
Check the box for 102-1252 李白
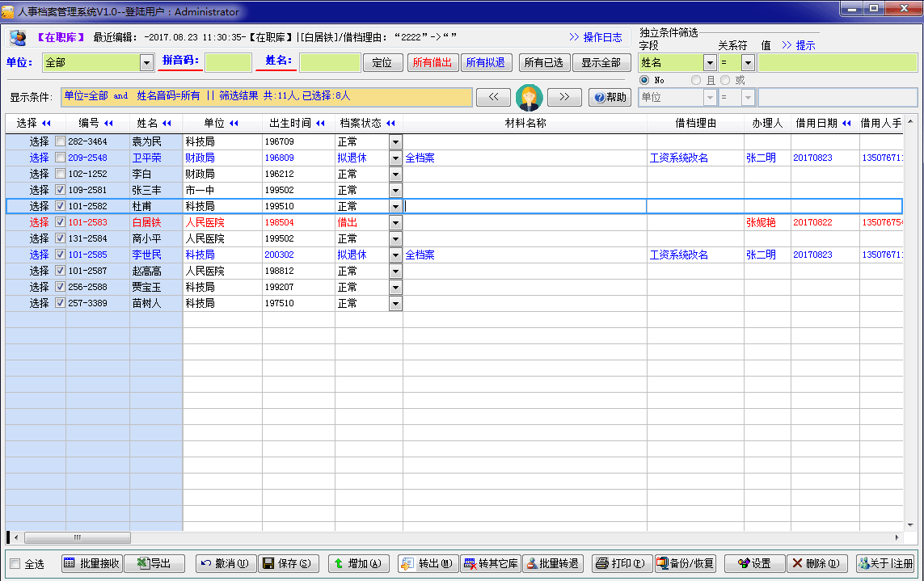(60, 174)
